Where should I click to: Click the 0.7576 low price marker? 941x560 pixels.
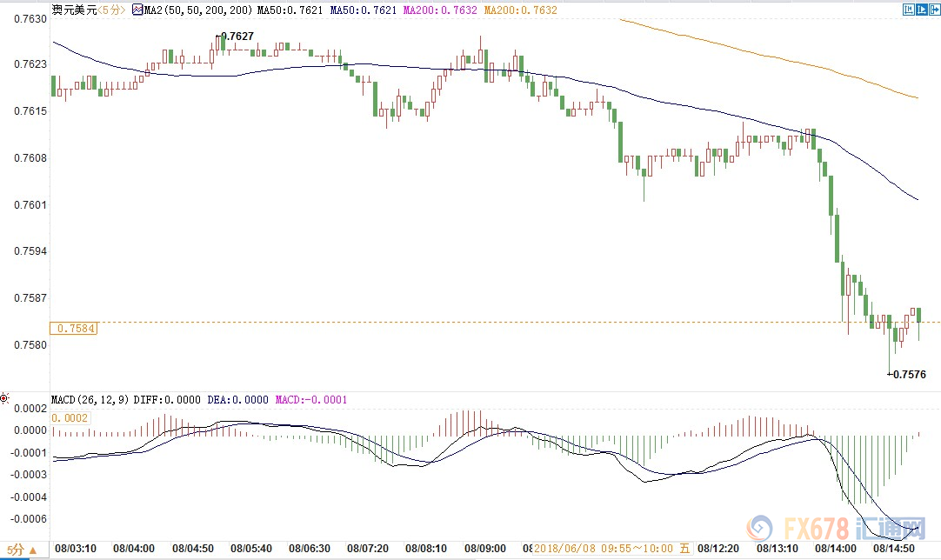coord(908,375)
